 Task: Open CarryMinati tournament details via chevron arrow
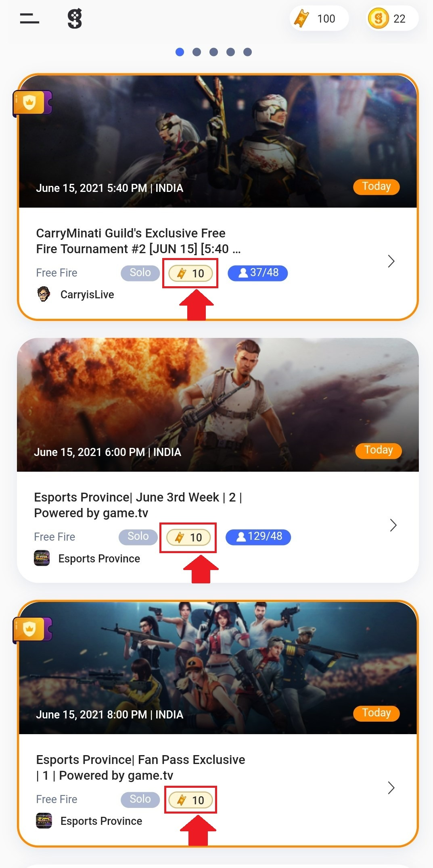pos(391,261)
